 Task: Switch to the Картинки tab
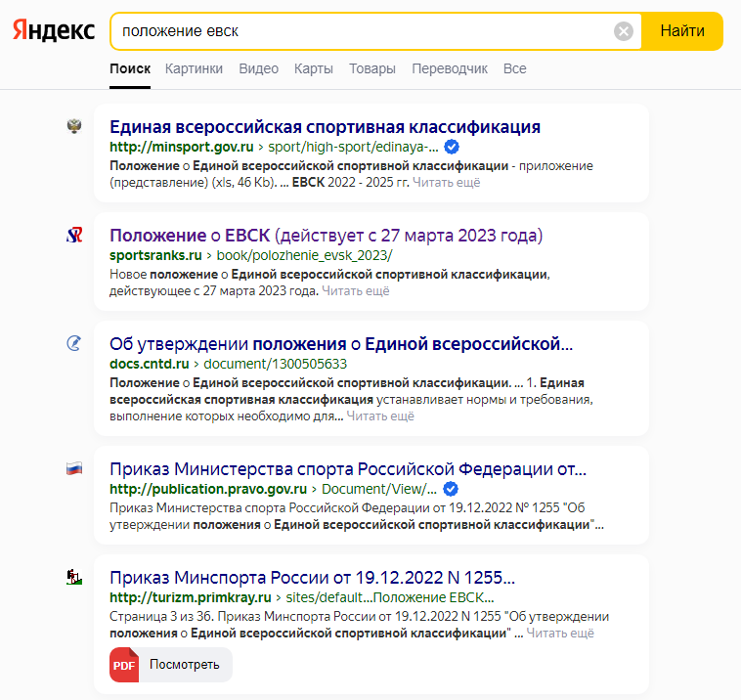pos(194,68)
